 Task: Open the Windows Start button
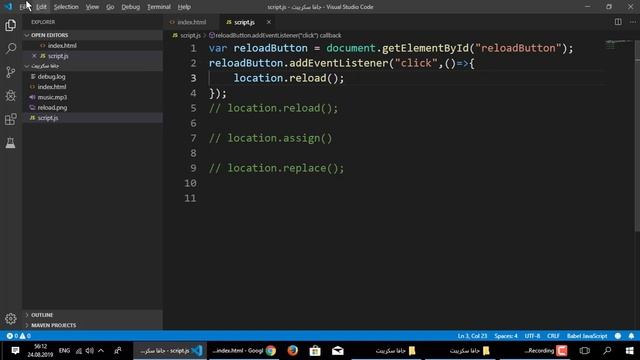(629, 351)
